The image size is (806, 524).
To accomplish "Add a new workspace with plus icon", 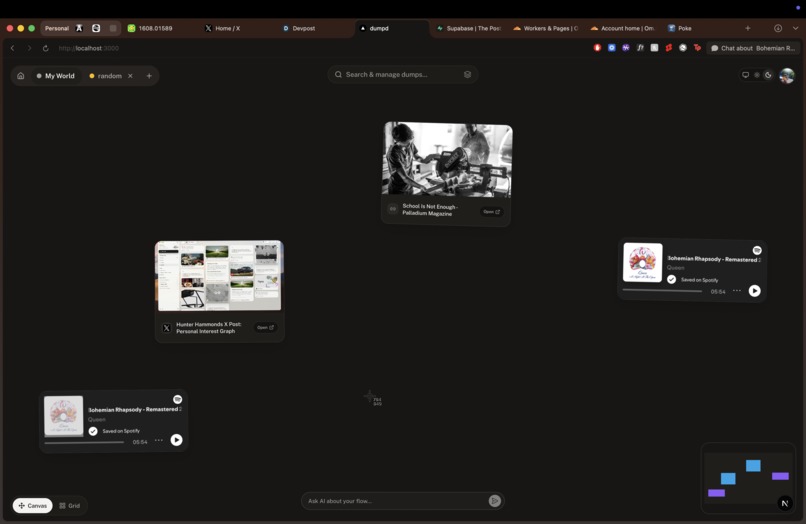I will pos(149,76).
